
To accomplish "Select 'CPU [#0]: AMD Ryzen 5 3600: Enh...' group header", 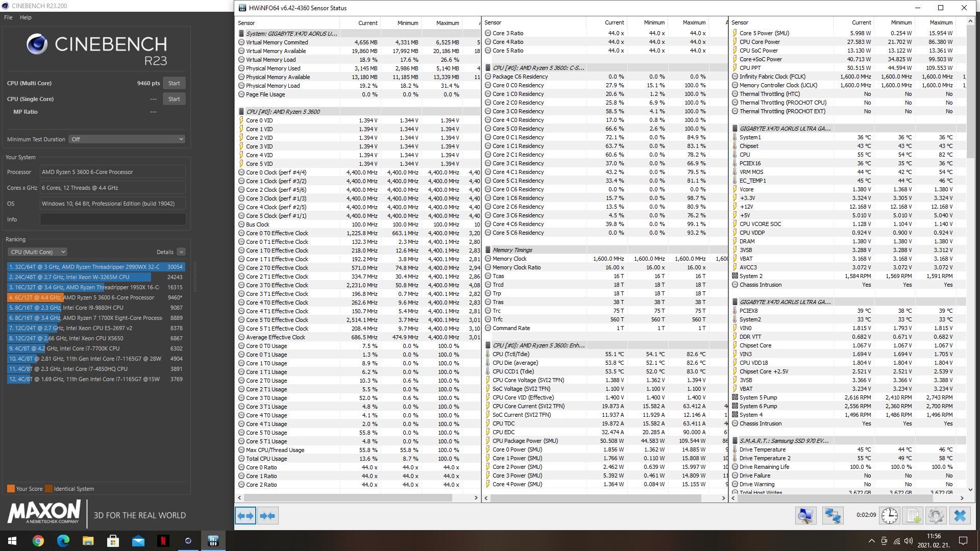I will 538,345.
